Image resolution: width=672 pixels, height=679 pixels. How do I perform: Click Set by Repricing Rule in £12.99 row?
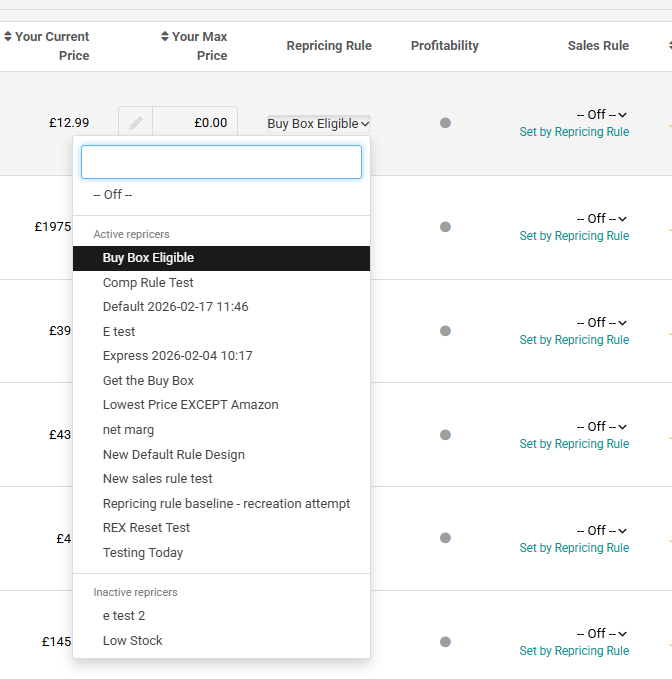pyautogui.click(x=574, y=132)
